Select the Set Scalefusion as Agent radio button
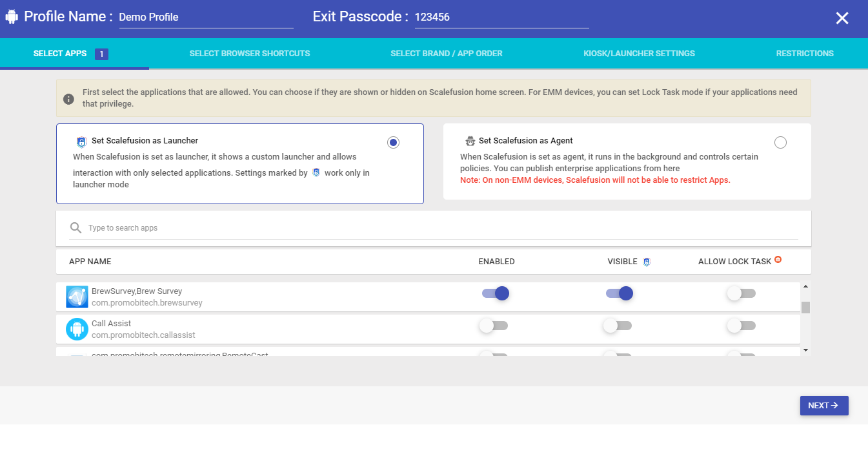Screen dimensions: 868x449 [780, 142]
